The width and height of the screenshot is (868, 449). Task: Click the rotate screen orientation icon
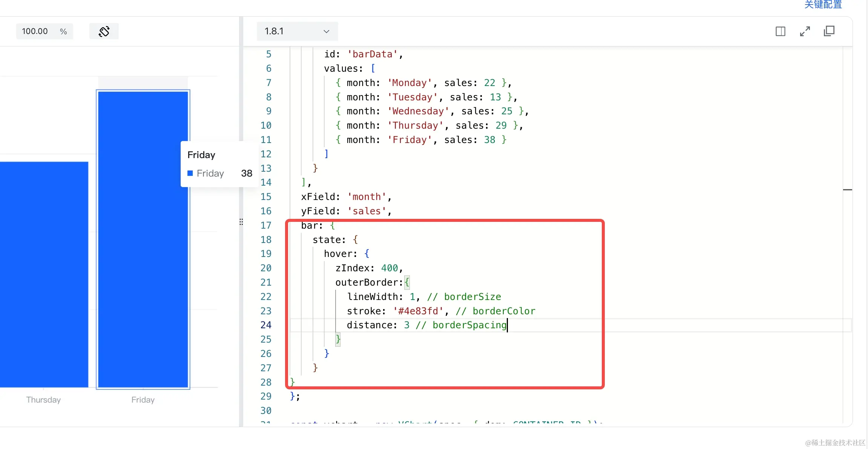pos(104,31)
